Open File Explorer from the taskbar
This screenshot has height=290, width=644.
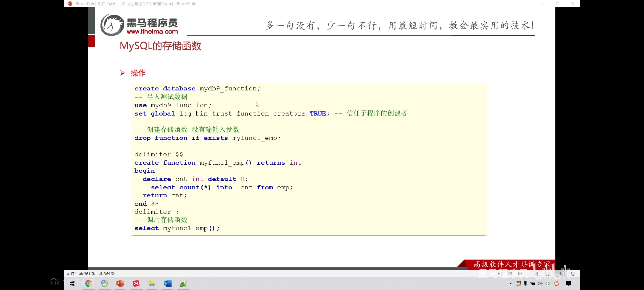coord(152,284)
